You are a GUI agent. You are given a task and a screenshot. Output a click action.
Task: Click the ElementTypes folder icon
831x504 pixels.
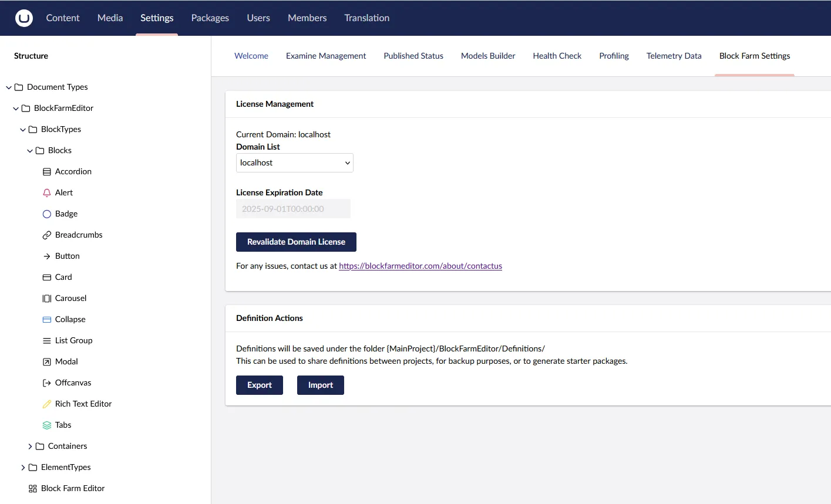33,468
